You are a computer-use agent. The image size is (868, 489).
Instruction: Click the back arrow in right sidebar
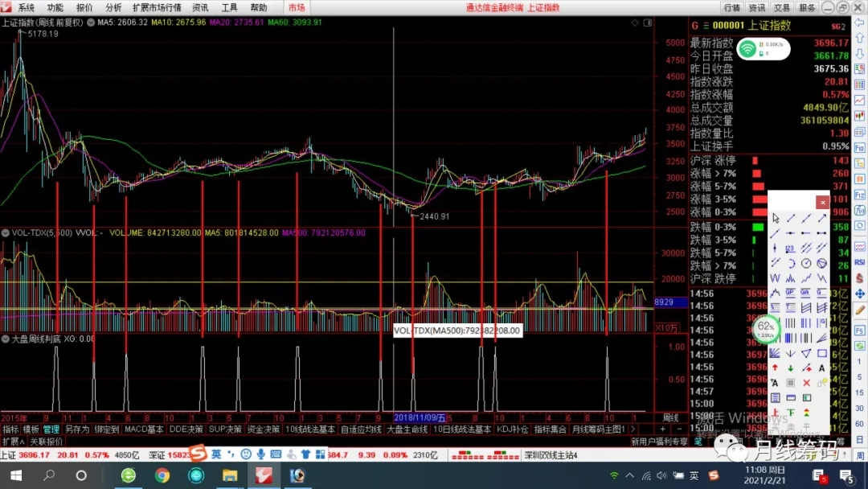point(859,22)
